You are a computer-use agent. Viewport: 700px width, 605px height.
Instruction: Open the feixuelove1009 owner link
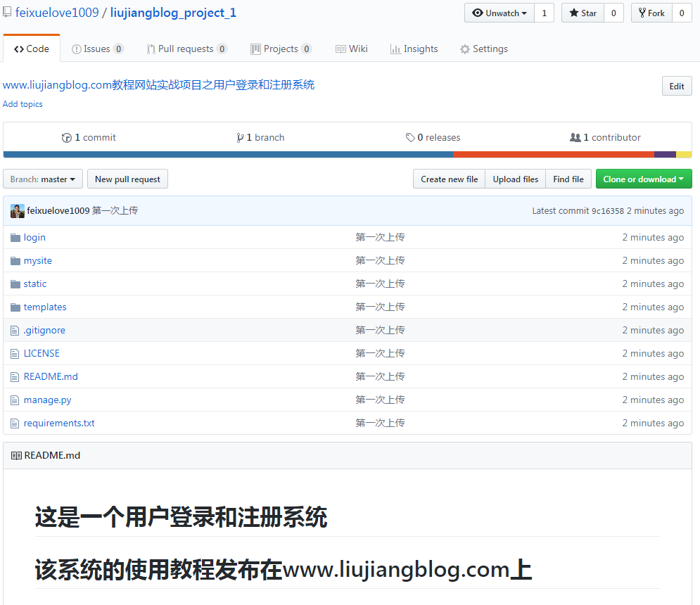click(x=57, y=13)
